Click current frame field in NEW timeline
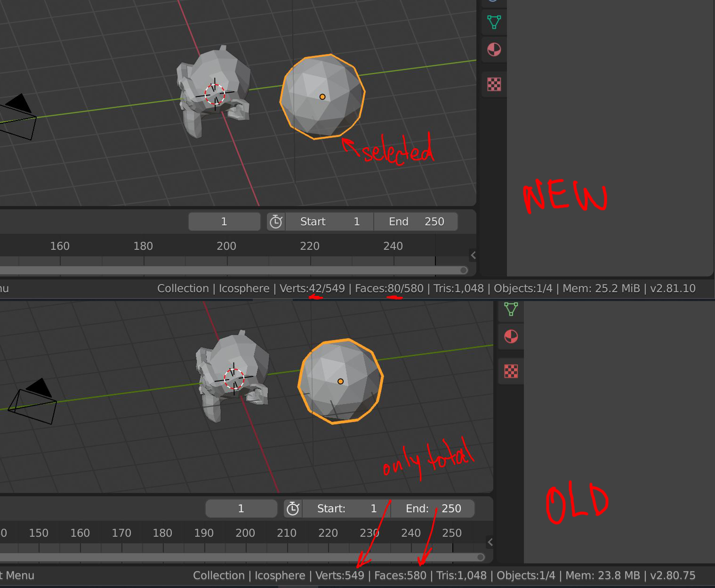Viewport: 715px width, 588px height. click(x=224, y=222)
